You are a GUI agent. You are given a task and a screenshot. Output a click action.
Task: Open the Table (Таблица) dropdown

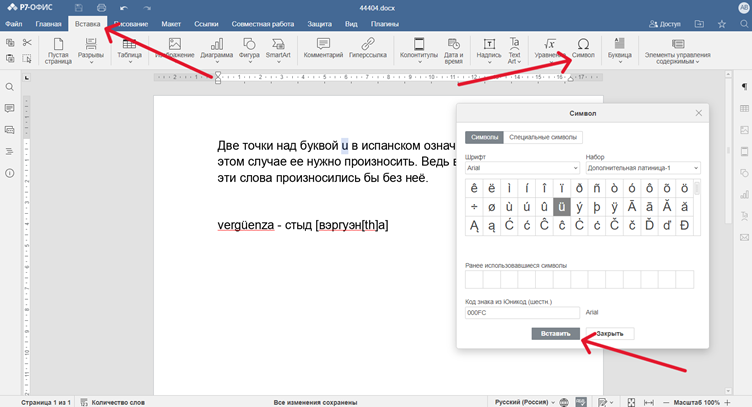pos(130,50)
